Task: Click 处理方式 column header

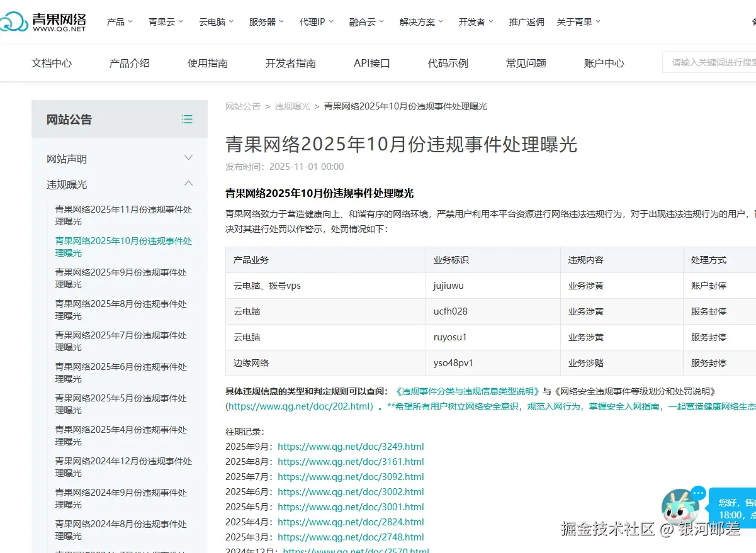Action: [x=719, y=260]
